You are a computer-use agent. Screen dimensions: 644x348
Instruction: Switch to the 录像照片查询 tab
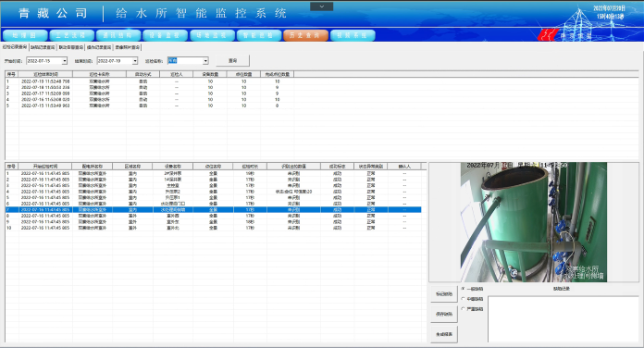point(128,47)
